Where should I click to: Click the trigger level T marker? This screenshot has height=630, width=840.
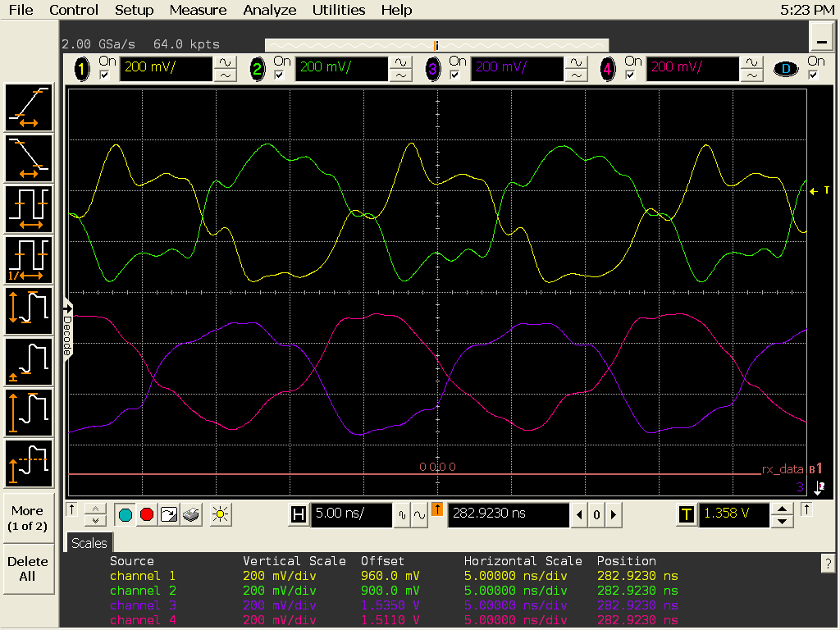820,190
